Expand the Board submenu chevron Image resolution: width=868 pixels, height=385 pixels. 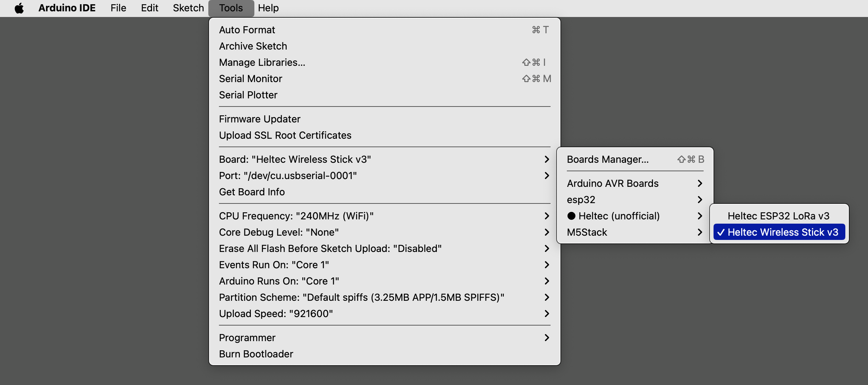point(546,159)
